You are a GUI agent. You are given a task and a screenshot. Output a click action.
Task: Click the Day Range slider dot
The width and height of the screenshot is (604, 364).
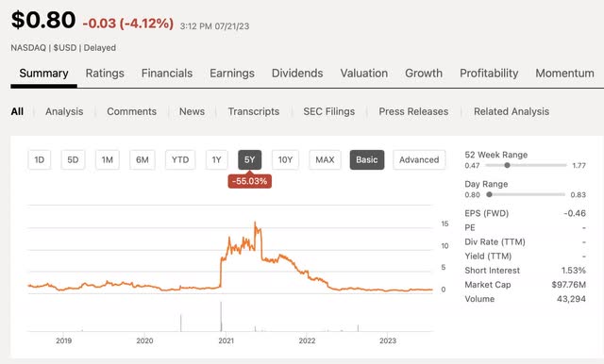tap(489, 194)
